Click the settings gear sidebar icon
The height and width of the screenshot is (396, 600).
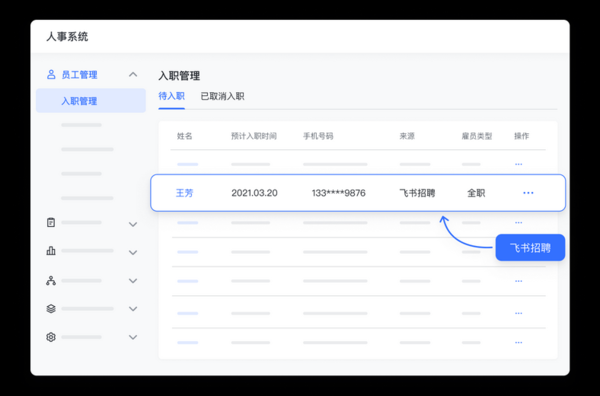(51, 337)
